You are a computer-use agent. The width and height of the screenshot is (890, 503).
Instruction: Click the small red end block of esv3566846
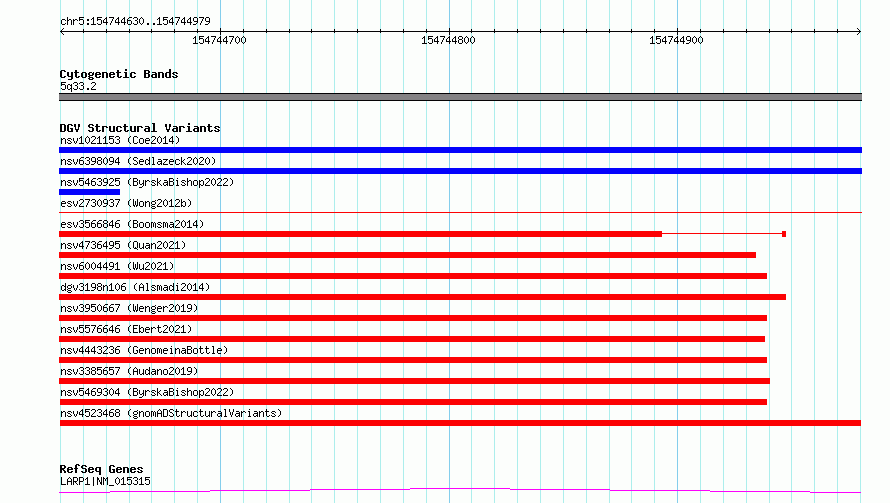pos(784,234)
